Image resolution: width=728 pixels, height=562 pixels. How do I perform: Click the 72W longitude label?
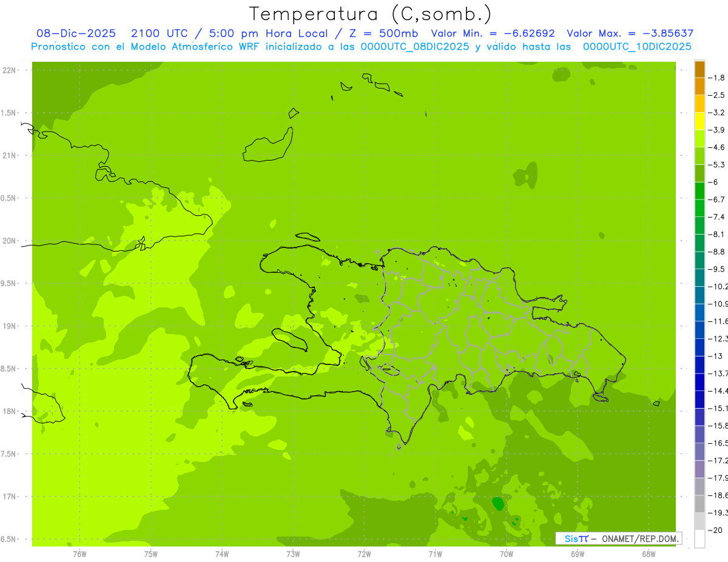[x=364, y=554]
